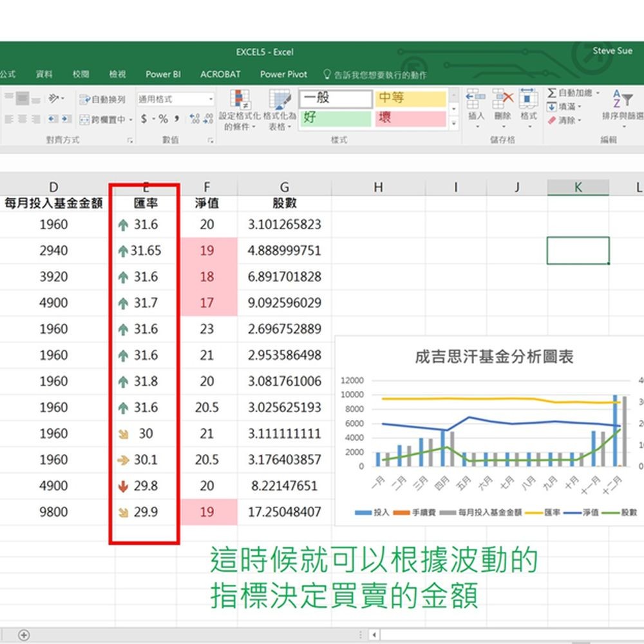Click the decrease indent icon
Viewport: 644px width, 644px height.
(53, 119)
